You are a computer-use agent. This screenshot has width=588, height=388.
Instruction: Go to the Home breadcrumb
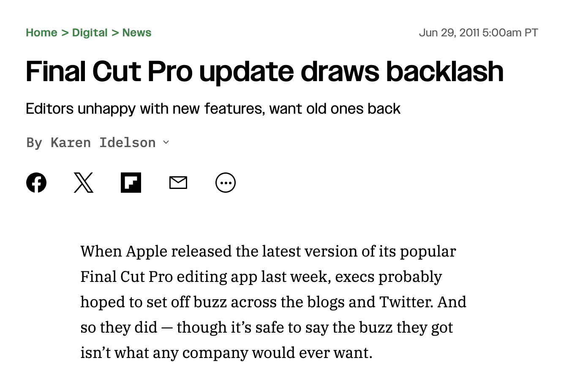(41, 33)
